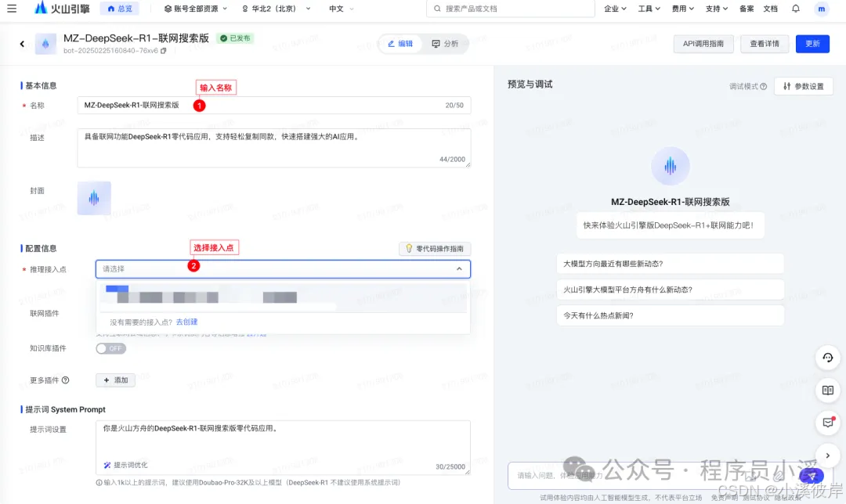Go back with the left arrow
Viewport: 846px width, 504px height.
[22, 44]
